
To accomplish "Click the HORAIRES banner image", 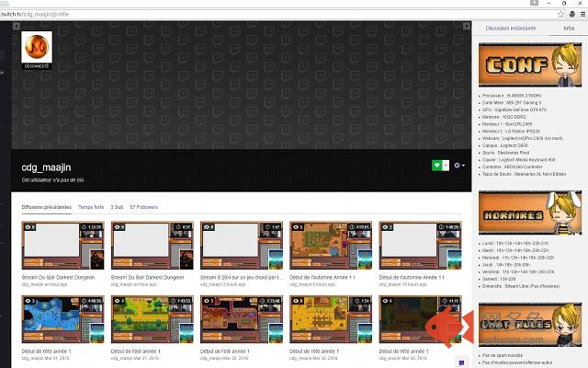I will (x=530, y=213).
